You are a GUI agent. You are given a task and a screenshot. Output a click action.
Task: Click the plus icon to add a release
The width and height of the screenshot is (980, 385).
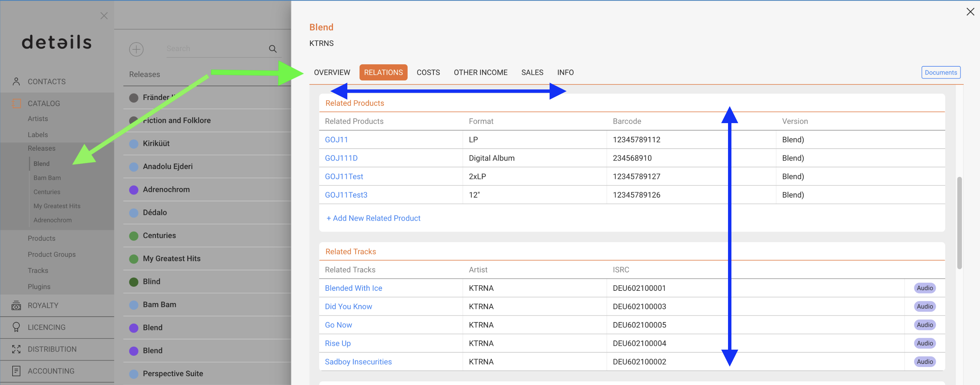(x=137, y=49)
